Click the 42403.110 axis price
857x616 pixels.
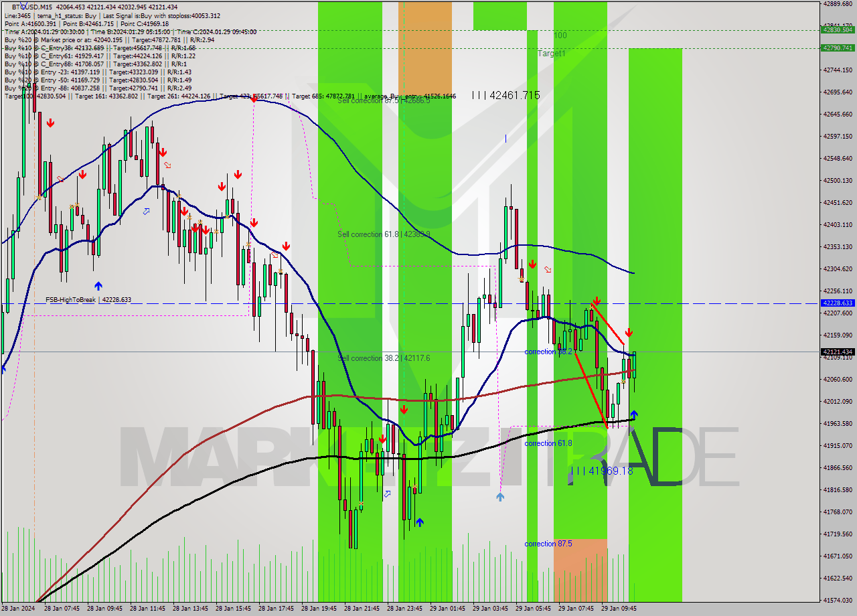click(838, 224)
